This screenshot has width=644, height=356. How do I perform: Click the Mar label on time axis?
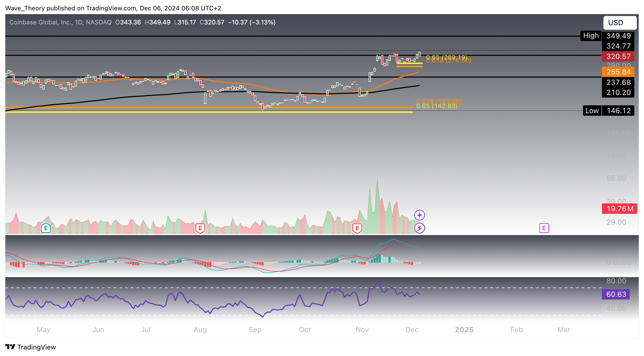coord(564,330)
